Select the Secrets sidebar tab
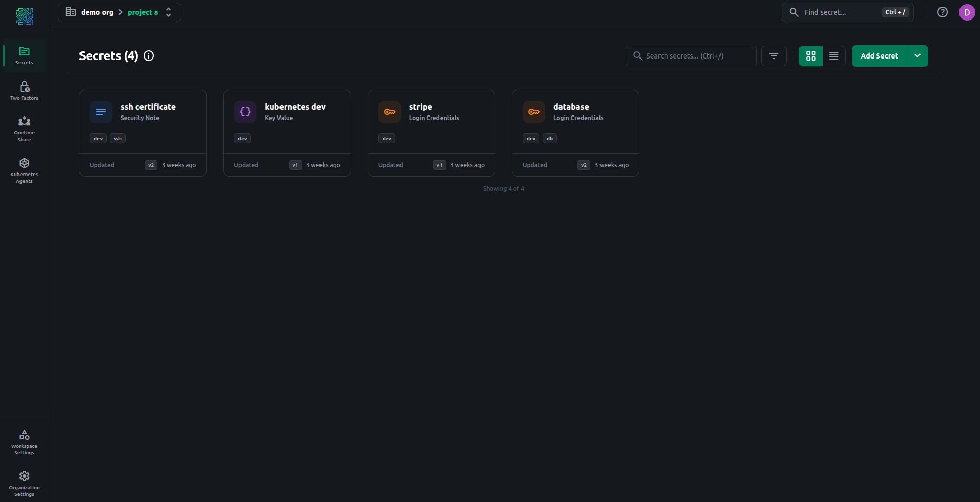Image resolution: width=980 pixels, height=502 pixels. click(24, 55)
